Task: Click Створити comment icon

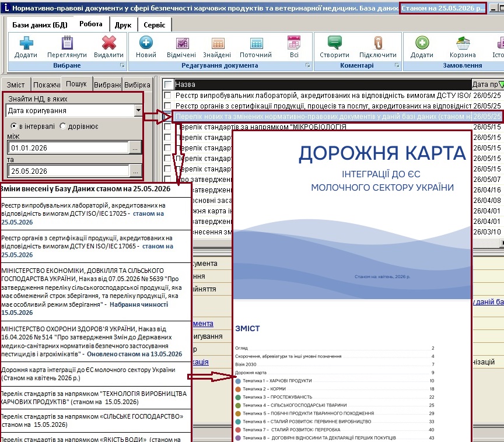Action: [335, 43]
